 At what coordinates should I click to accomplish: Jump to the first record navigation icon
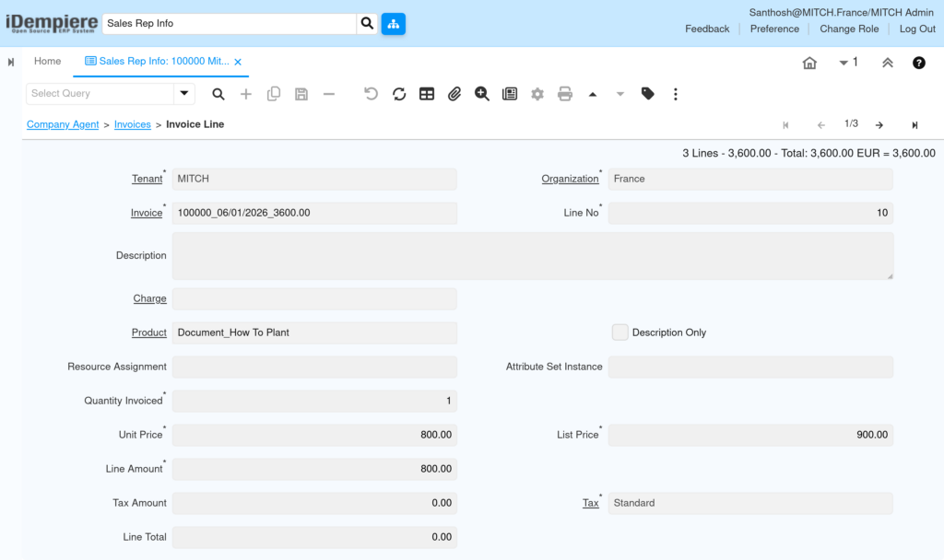point(785,125)
